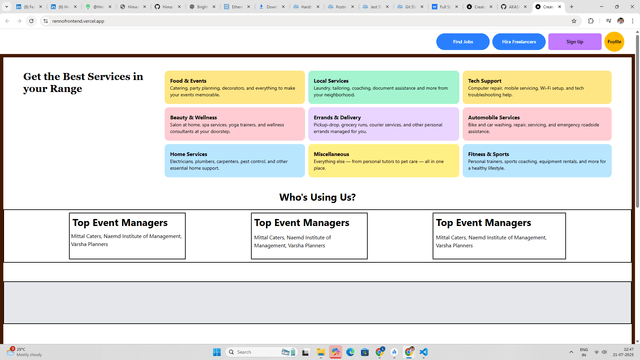640x360 pixels.
Task: Bookmark this page with the star icon
Action: point(574,21)
